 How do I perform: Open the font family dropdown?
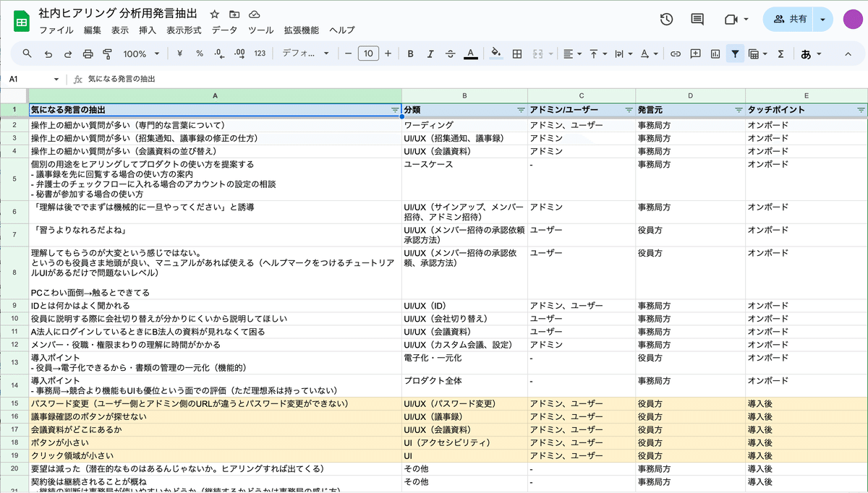pyautogui.click(x=305, y=53)
